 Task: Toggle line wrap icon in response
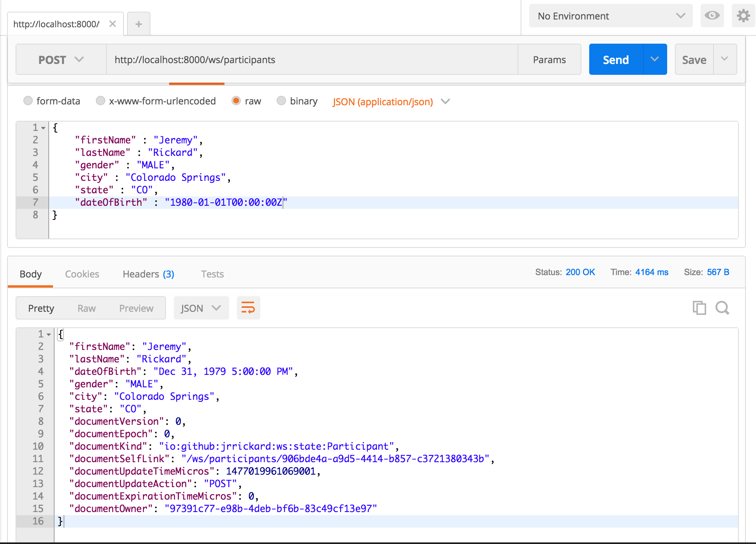point(248,308)
